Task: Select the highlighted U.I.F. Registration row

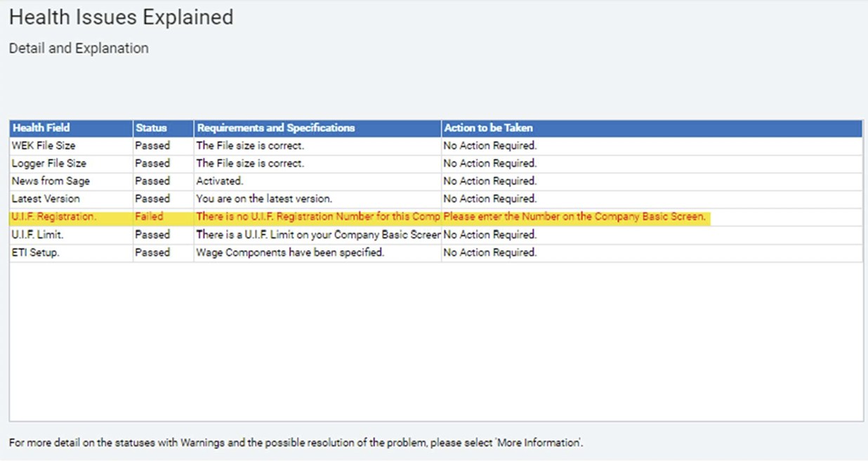Action: point(54,216)
